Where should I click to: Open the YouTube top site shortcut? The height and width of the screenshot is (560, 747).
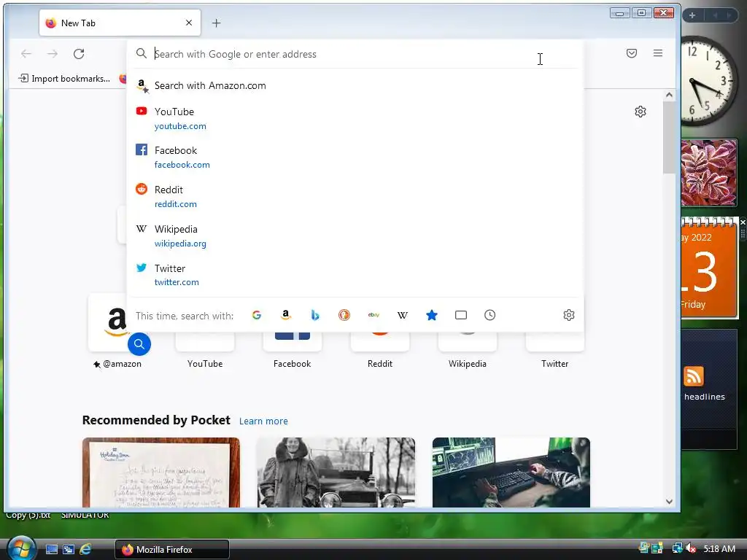205,352
